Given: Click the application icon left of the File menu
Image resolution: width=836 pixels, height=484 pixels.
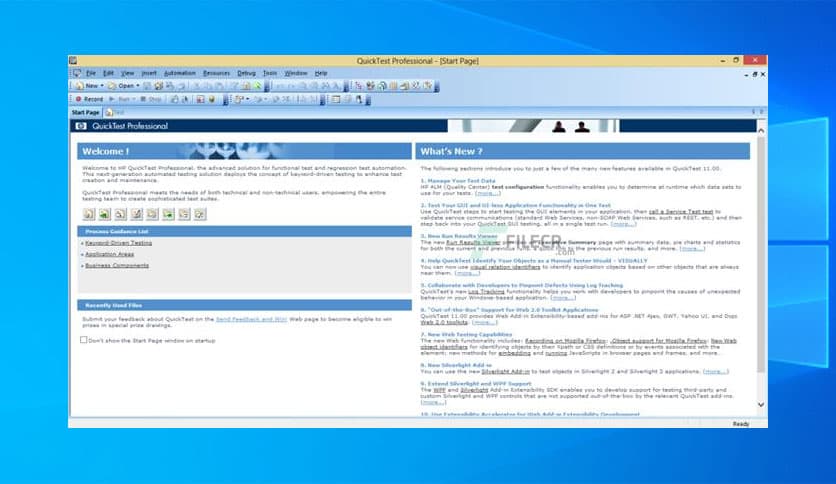Looking at the screenshot, I should pyautogui.click(x=76, y=73).
